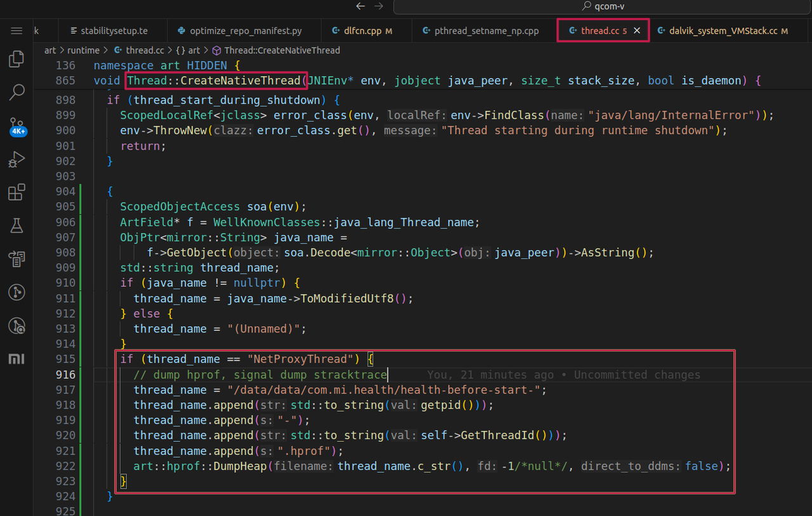Image resolution: width=812 pixels, height=516 pixels.
Task: Switch to the optimize_repo_manifest.py tab
Action: pyautogui.click(x=244, y=30)
